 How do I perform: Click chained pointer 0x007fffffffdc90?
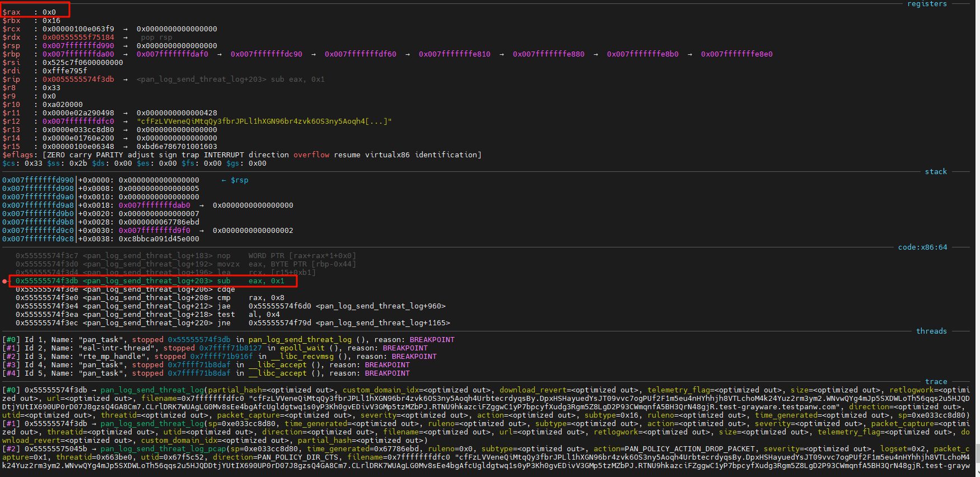pos(267,54)
